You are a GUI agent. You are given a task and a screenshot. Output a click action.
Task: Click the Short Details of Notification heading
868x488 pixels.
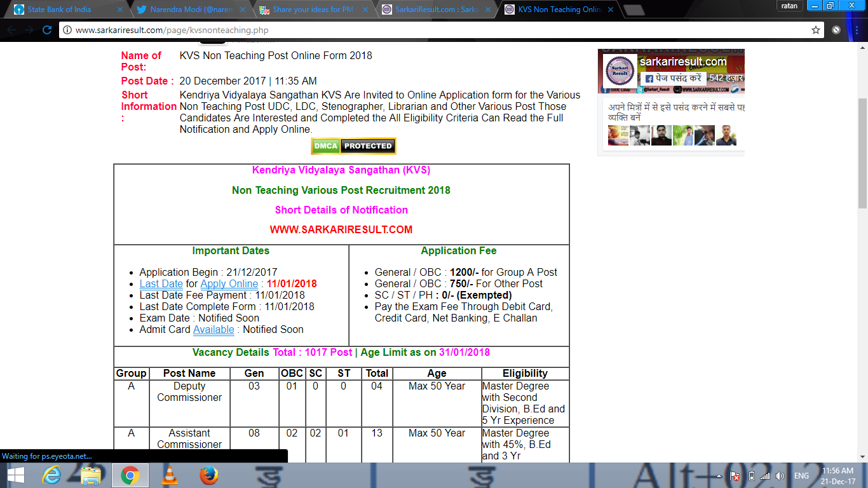click(341, 210)
